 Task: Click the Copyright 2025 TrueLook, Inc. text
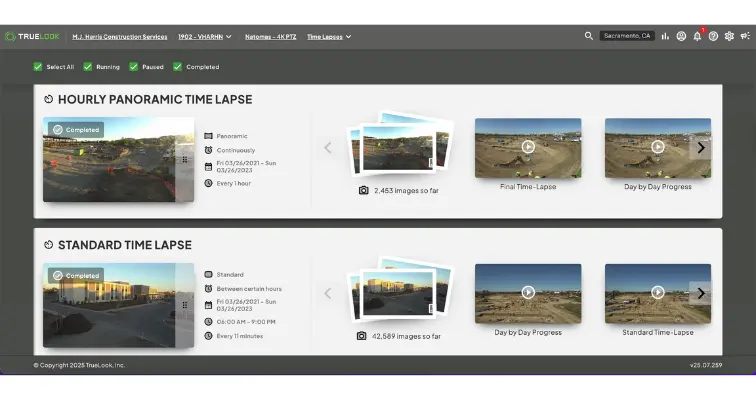click(79, 365)
